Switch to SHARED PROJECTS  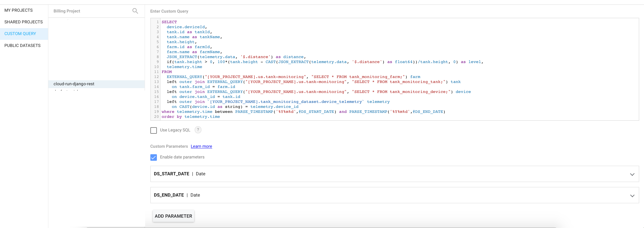pos(23,22)
